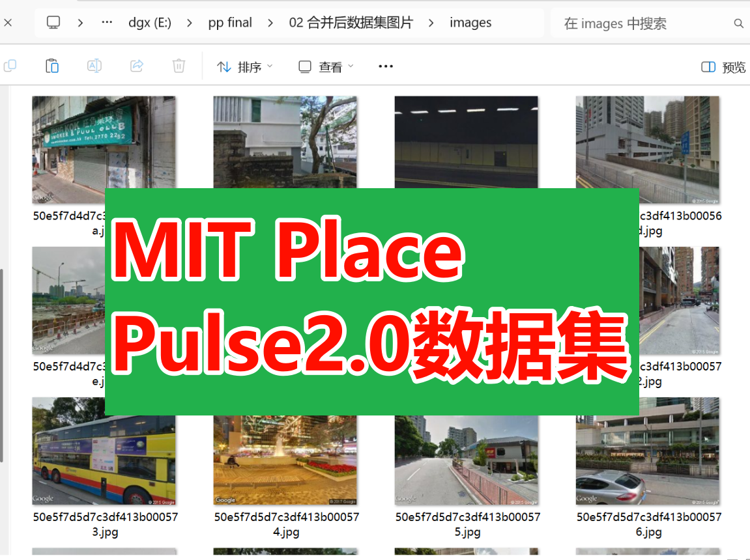750x560 pixels.
Task: Click the This PC monitor icon in address bar
Action: 53,22
